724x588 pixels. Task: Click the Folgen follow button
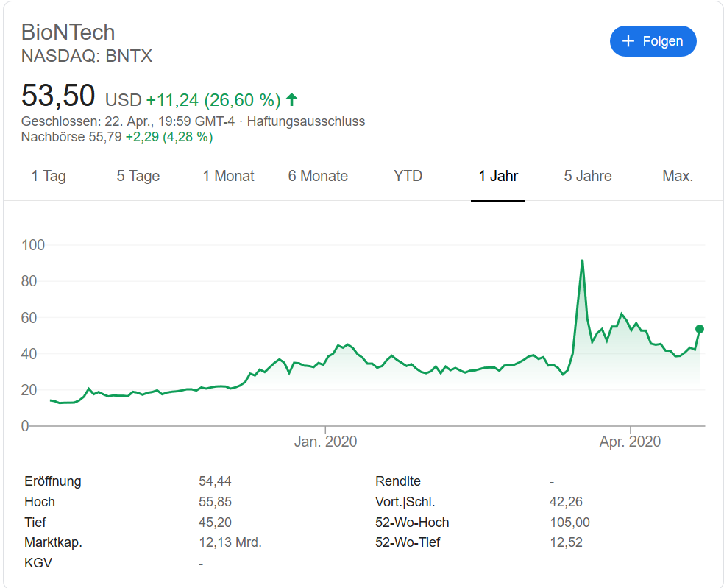point(653,41)
